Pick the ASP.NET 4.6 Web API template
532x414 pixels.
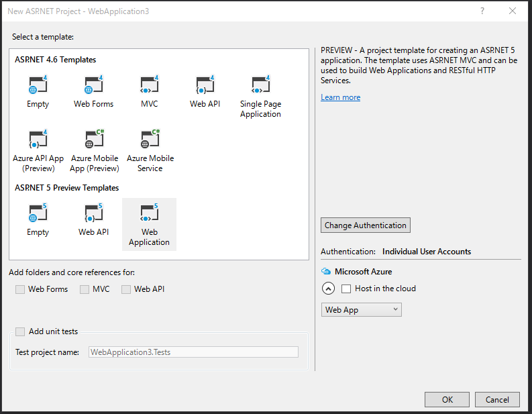tap(205, 85)
